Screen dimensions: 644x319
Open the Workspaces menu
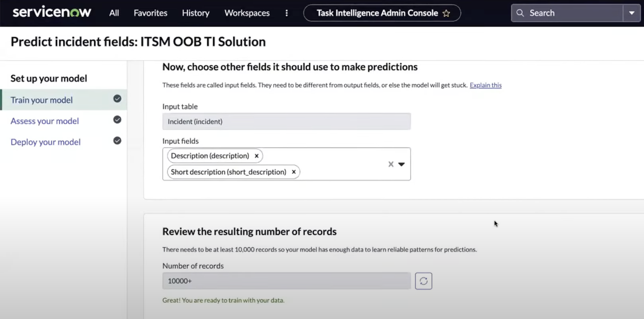click(x=247, y=13)
